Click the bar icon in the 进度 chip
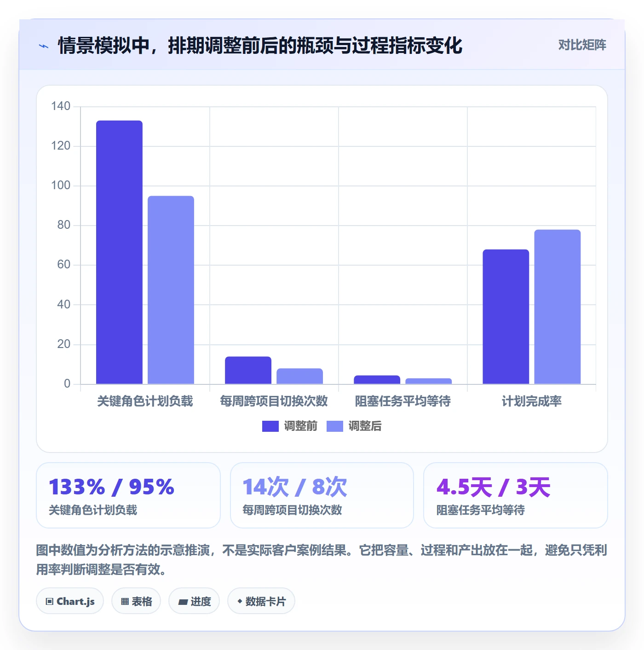Image resolution: width=644 pixels, height=650 pixels. pyautogui.click(x=183, y=602)
